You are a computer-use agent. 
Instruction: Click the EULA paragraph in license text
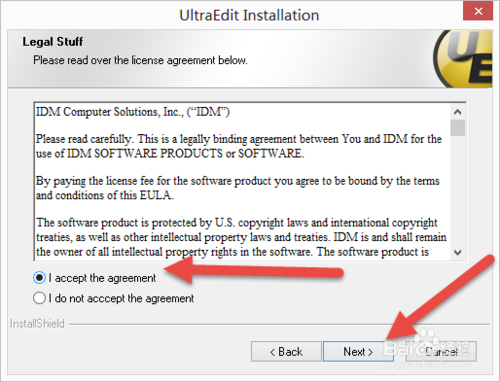[x=238, y=188]
